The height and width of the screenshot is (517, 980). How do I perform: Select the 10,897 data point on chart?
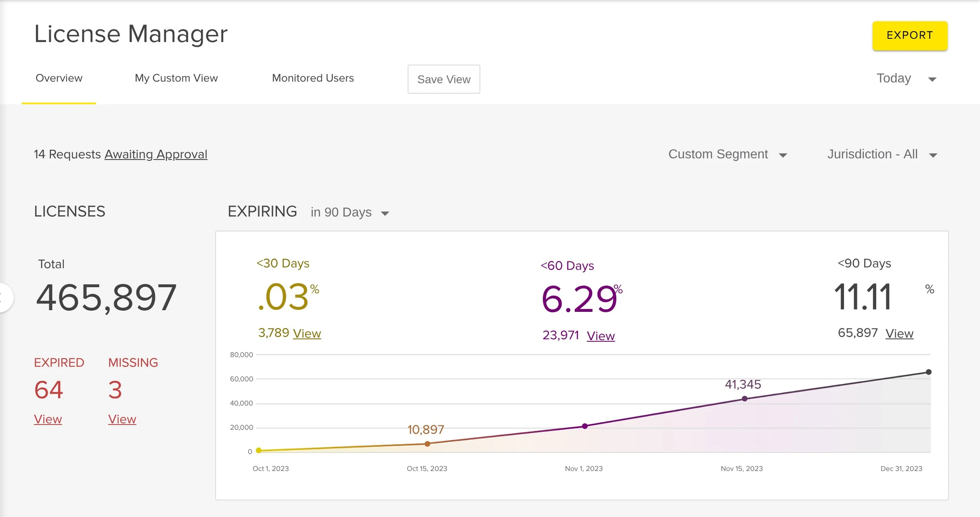coord(427,443)
